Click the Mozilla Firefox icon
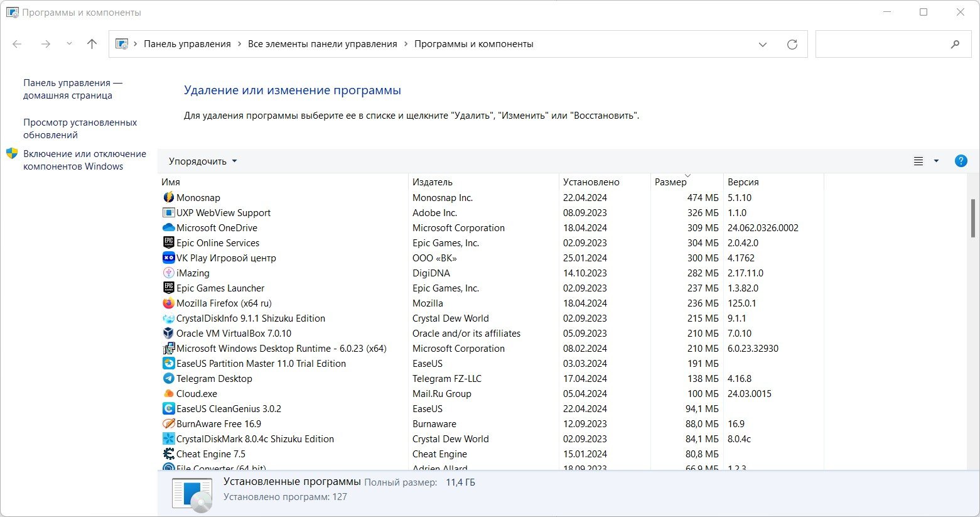Image resolution: width=980 pixels, height=517 pixels. 168,303
